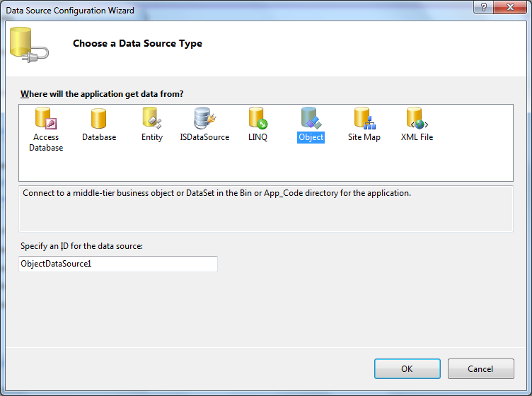The image size is (532, 396).
Task: Click the highlighted Object data source icon
Action: click(311, 119)
